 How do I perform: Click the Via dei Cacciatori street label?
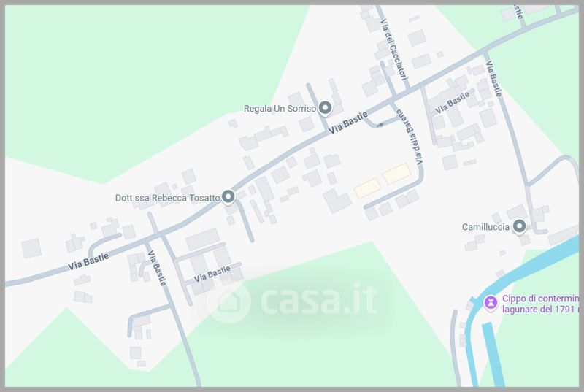click(393, 50)
